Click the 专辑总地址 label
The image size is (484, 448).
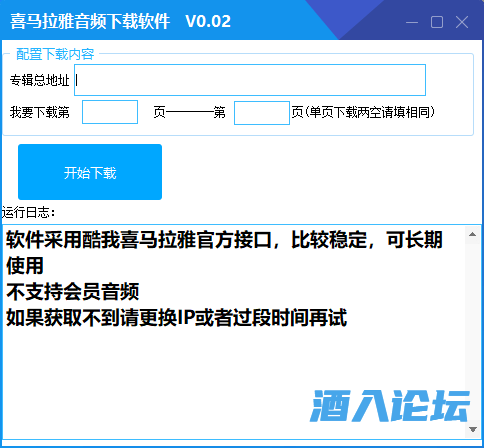(39, 80)
